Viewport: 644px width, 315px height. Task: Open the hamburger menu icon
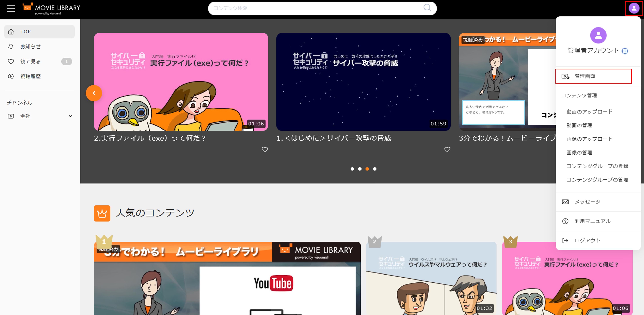[x=11, y=8]
